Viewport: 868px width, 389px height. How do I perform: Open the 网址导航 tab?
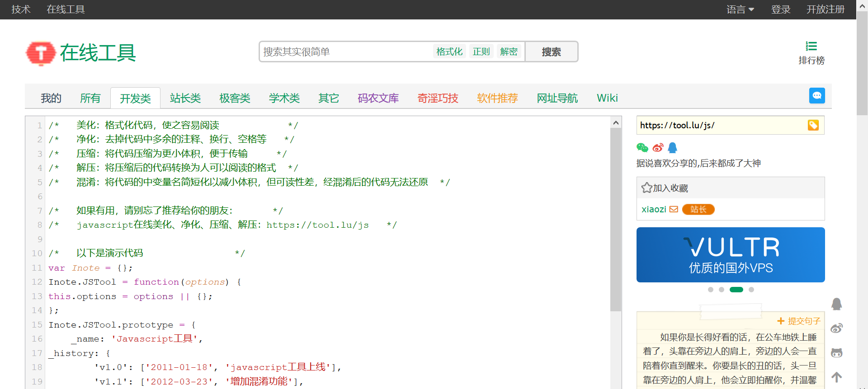click(557, 98)
